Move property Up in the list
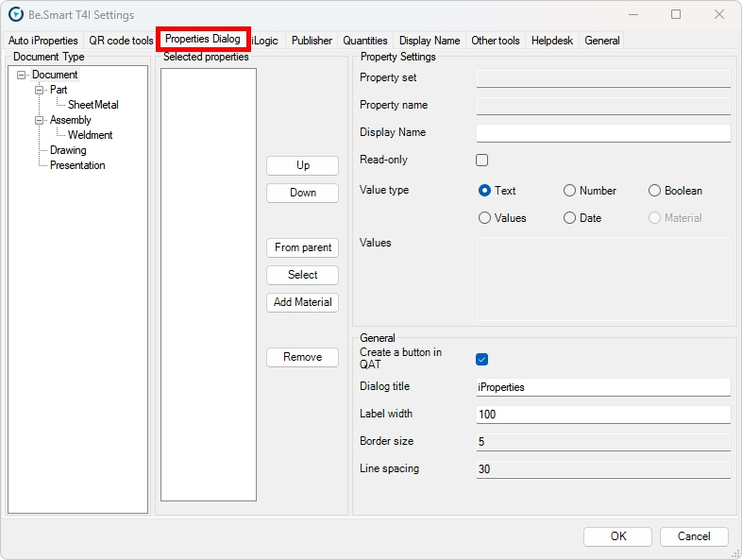Screen dimensions: 742x560 pyautogui.click(x=302, y=165)
